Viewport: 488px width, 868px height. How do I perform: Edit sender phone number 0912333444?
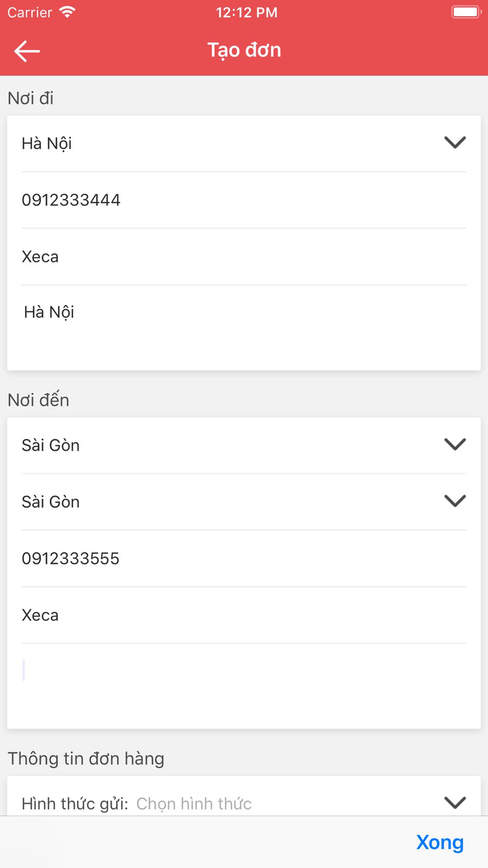click(244, 200)
